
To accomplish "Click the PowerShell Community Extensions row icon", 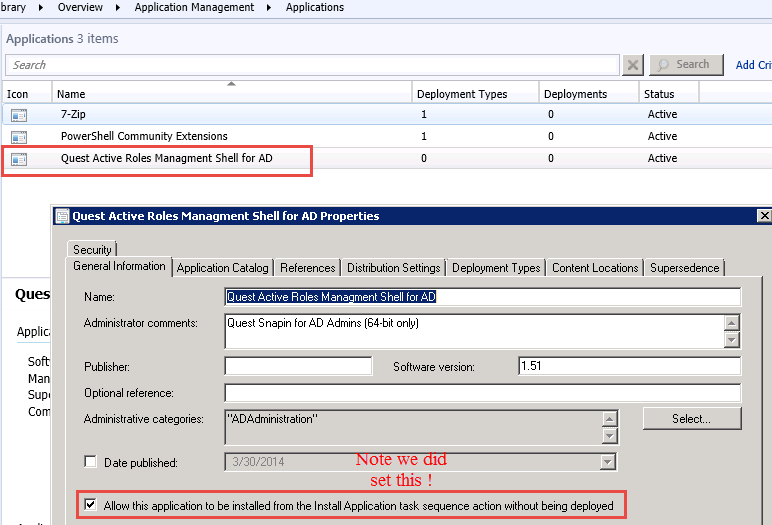I will point(19,137).
